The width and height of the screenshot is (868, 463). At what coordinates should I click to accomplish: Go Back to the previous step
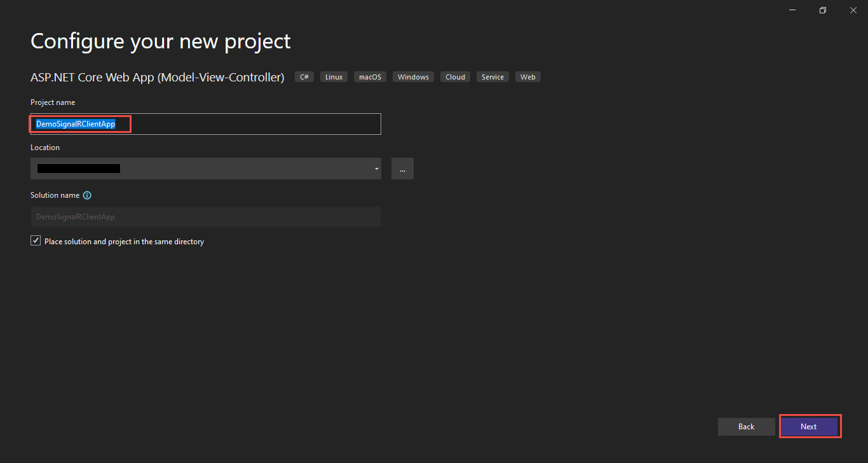pyautogui.click(x=747, y=427)
